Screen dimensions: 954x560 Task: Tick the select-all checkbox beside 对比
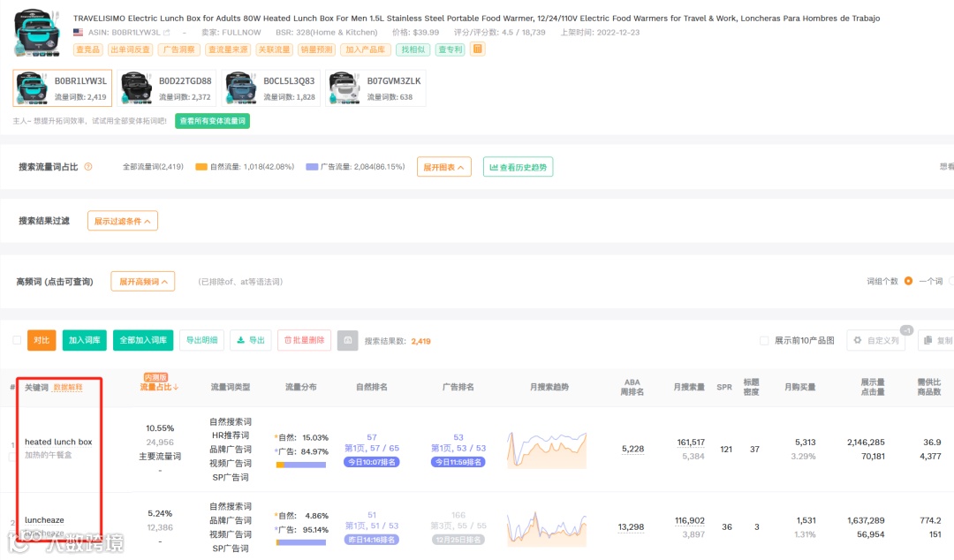[x=17, y=340]
